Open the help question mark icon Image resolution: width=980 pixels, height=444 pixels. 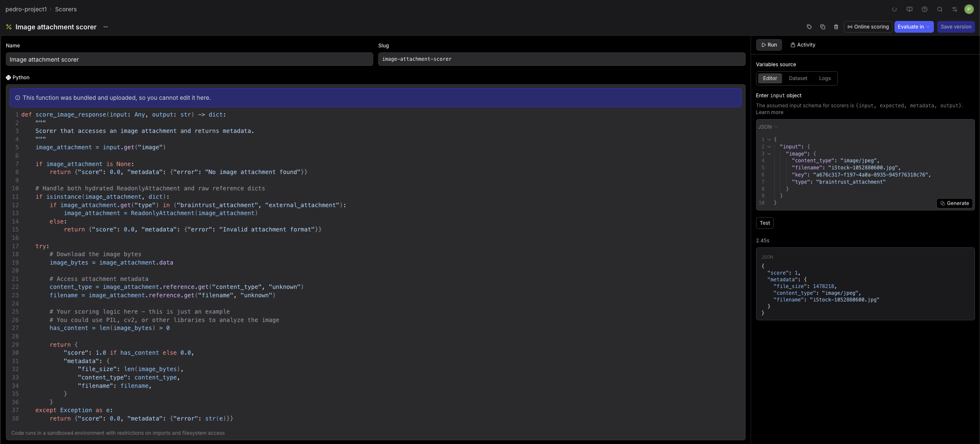click(924, 9)
